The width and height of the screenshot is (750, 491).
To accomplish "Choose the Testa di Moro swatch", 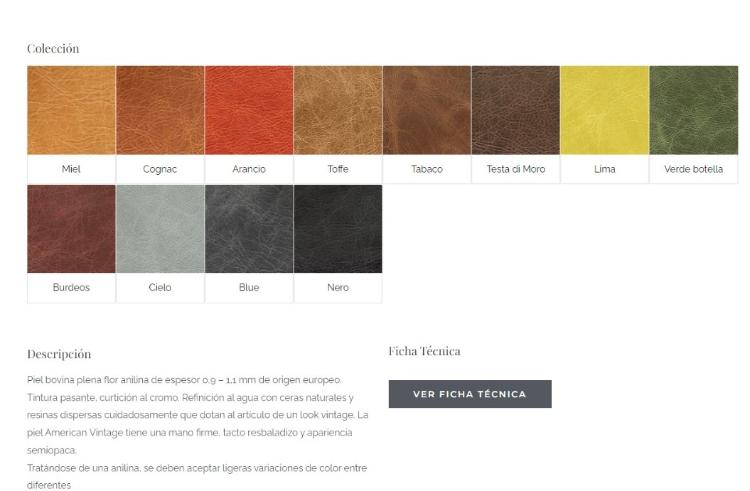I will 516,110.
